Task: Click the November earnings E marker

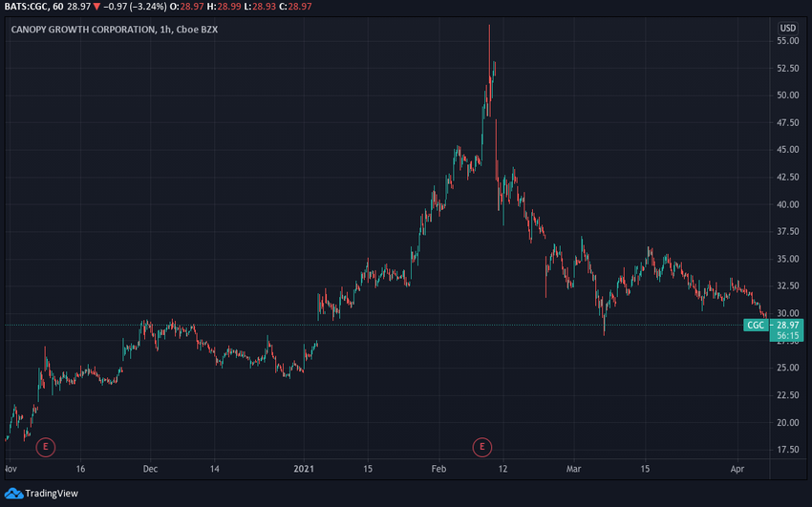Action: (x=46, y=447)
